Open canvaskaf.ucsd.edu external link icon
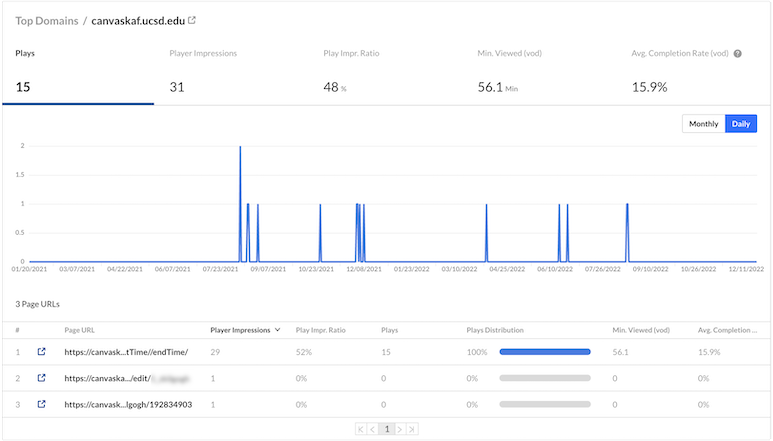773x441 pixels. pyautogui.click(x=192, y=20)
